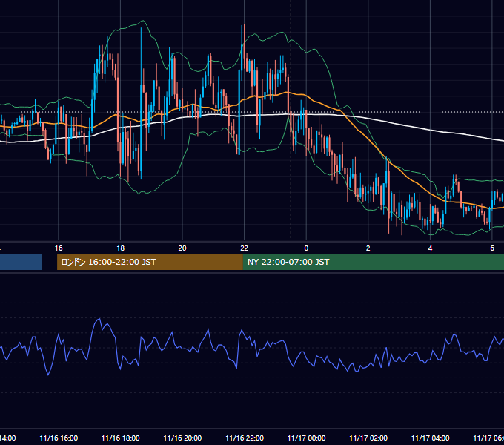Image resolution: width=504 pixels, height=445 pixels.
Task: Click the 11/16 22:00 bottom axis label
Action: 245,438
